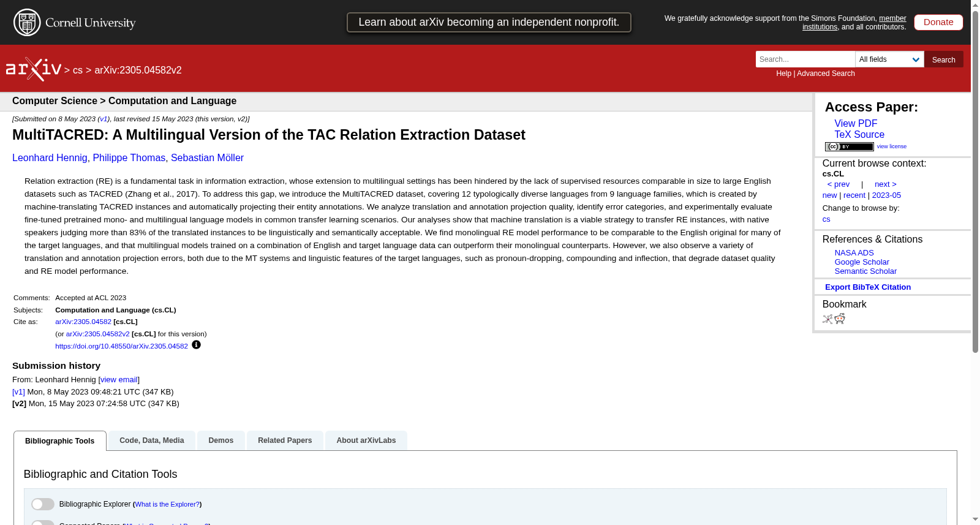Click 'Accepted at ACL 2023' comment text
The image size is (980, 525).
pos(91,298)
